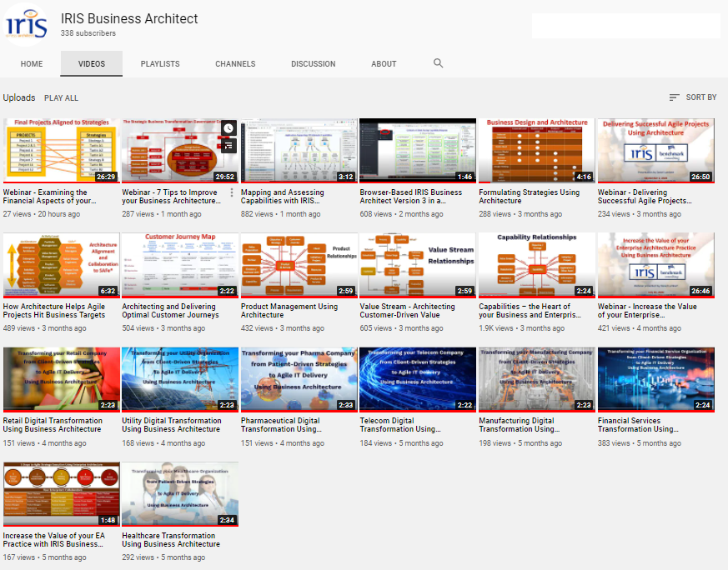The height and width of the screenshot is (570, 728).
Task: Open 'Webinar - Delivering Successful Agile Projects' title
Action: pyautogui.click(x=645, y=196)
